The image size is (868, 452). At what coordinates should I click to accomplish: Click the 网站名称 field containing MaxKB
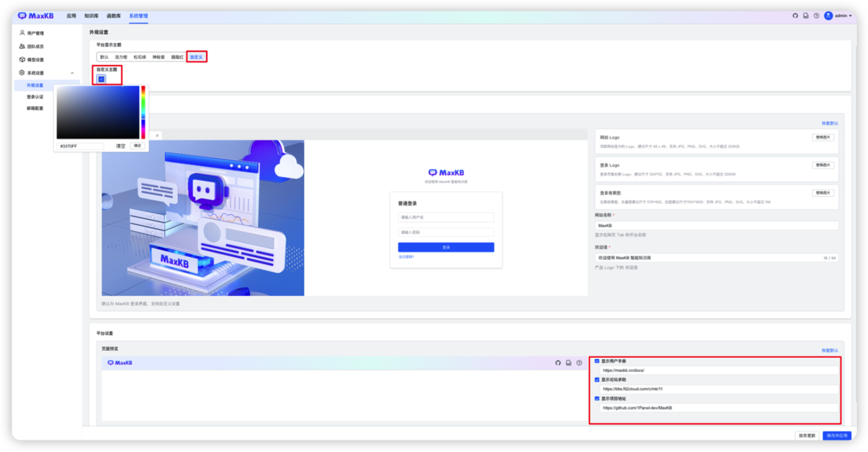point(717,226)
